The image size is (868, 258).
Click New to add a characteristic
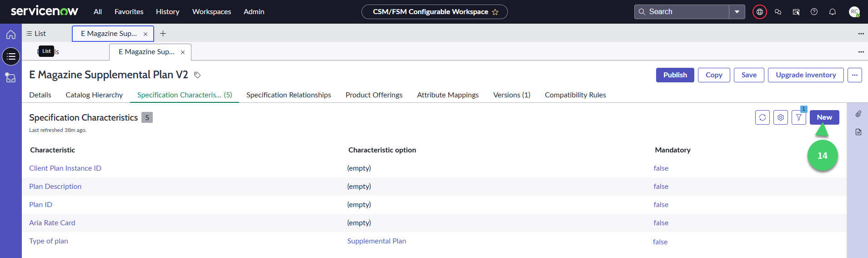click(x=824, y=117)
